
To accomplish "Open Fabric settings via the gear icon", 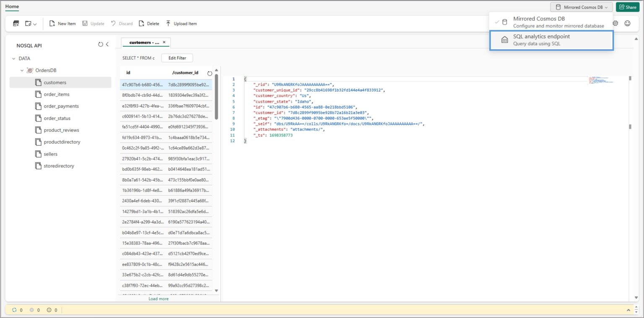I will (x=615, y=23).
